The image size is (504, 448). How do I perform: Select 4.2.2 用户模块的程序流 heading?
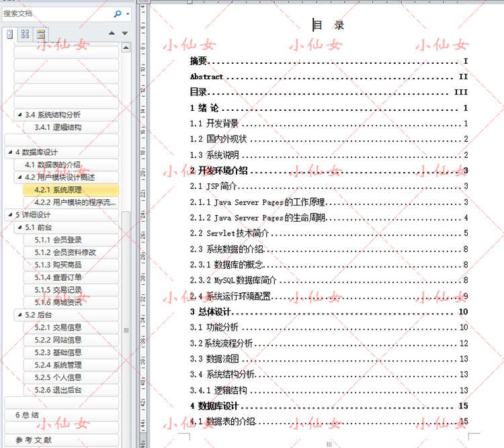tap(71, 202)
